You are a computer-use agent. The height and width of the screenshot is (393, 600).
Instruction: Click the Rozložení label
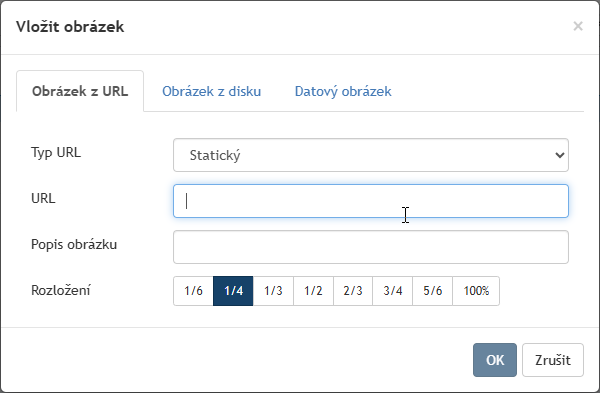(60, 290)
